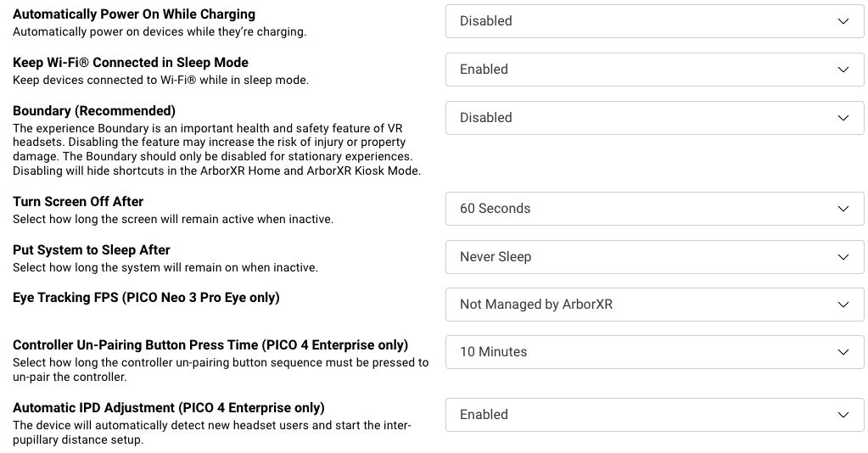Click chevron arrow beside Never Sleep

pyautogui.click(x=843, y=256)
